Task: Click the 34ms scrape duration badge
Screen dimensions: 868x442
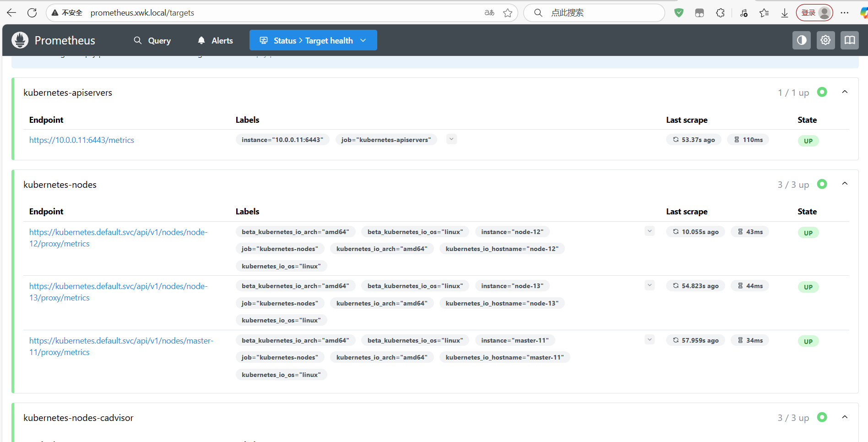Action: [750, 340]
